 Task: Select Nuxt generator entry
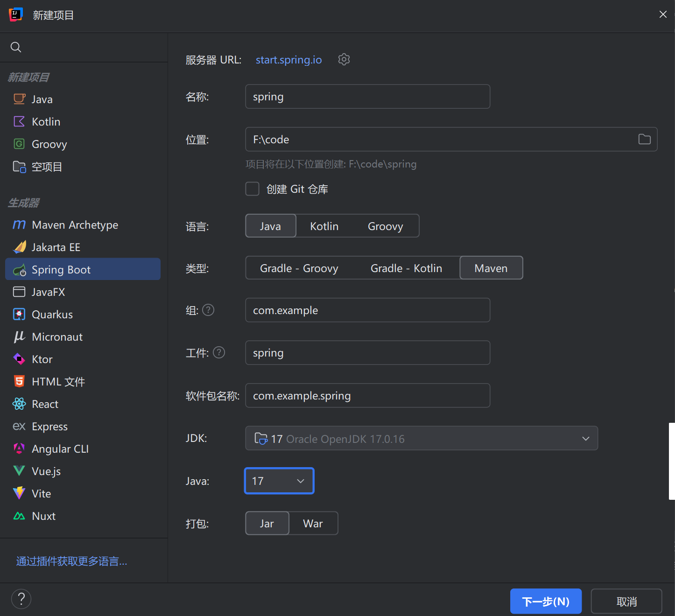click(x=83, y=516)
